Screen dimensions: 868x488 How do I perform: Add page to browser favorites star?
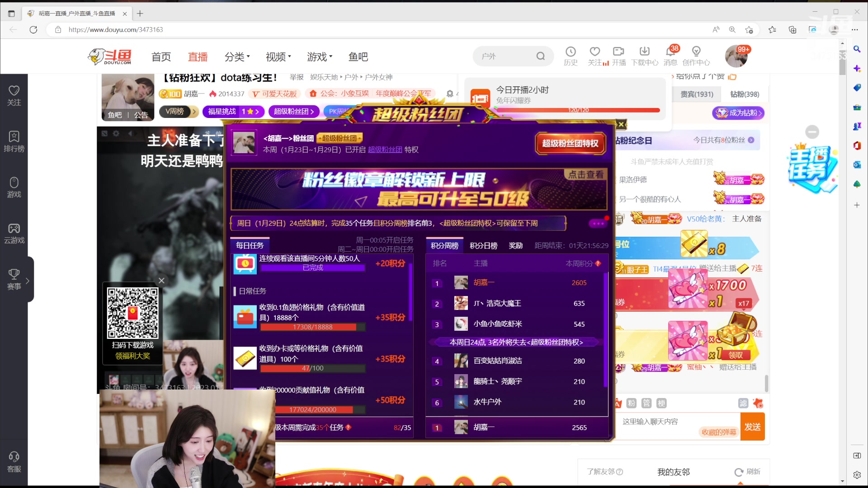coord(749,30)
